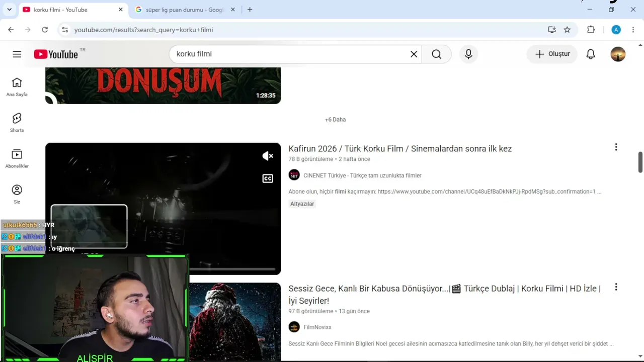Click the '78 B görüntüleme' view count
Image resolution: width=644 pixels, height=362 pixels.
tap(311, 159)
